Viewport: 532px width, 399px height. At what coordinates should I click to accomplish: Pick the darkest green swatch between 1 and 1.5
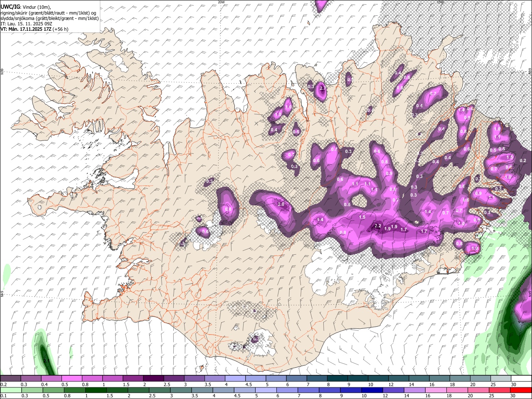click(96, 390)
